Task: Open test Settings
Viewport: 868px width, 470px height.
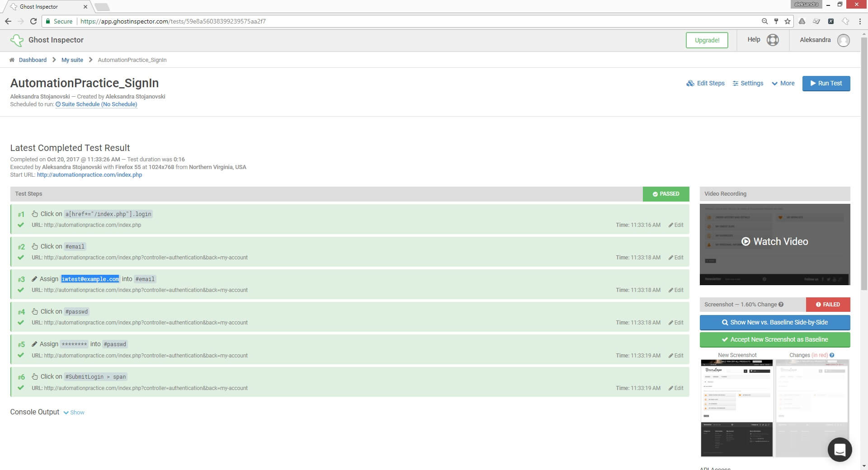Action: [x=748, y=83]
